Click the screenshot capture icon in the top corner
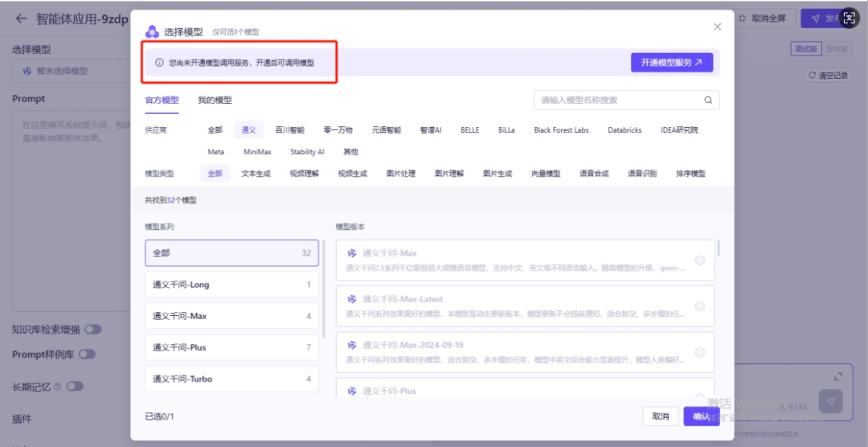The height and width of the screenshot is (447, 868). pyautogui.click(x=850, y=18)
